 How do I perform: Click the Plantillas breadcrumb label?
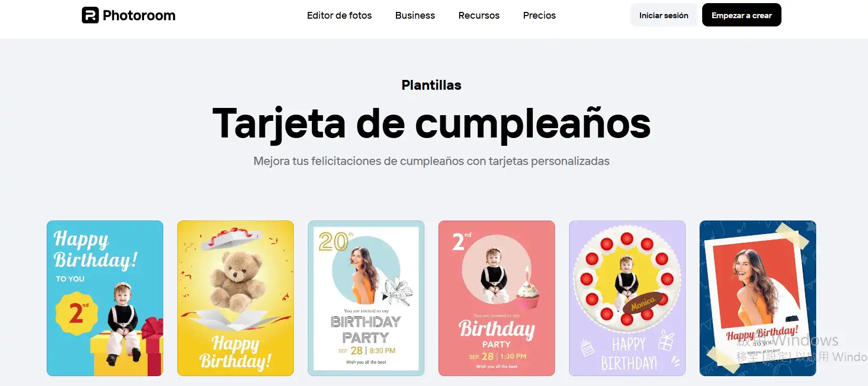(x=431, y=85)
